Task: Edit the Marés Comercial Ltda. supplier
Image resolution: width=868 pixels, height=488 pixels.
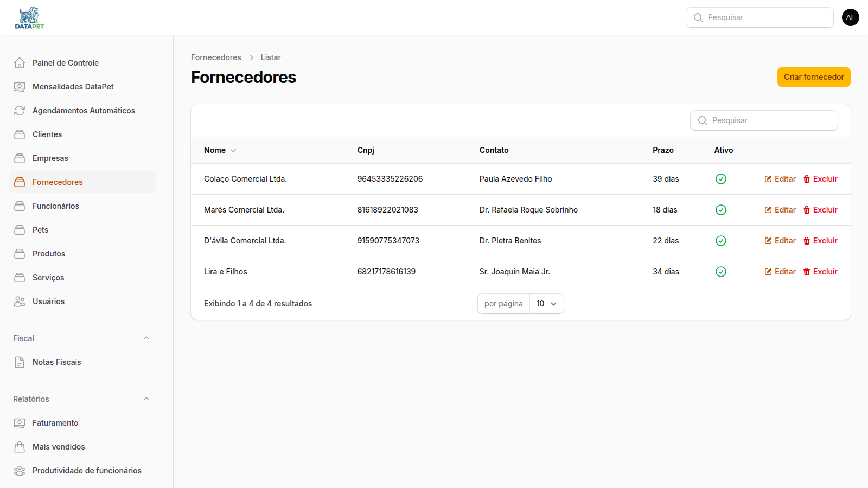Action: (780, 210)
